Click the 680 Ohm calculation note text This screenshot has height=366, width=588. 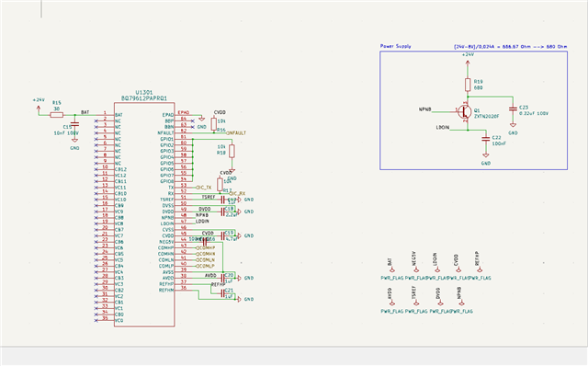(x=511, y=47)
